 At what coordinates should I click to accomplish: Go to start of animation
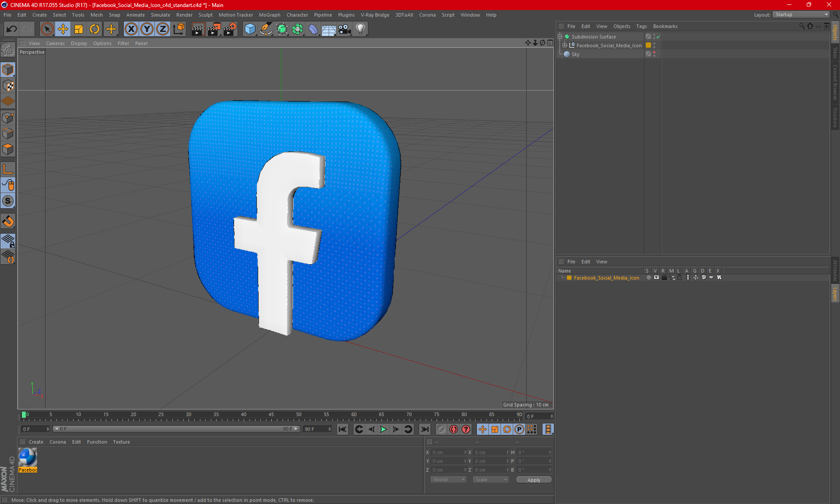pyautogui.click(x=343, y=429)
